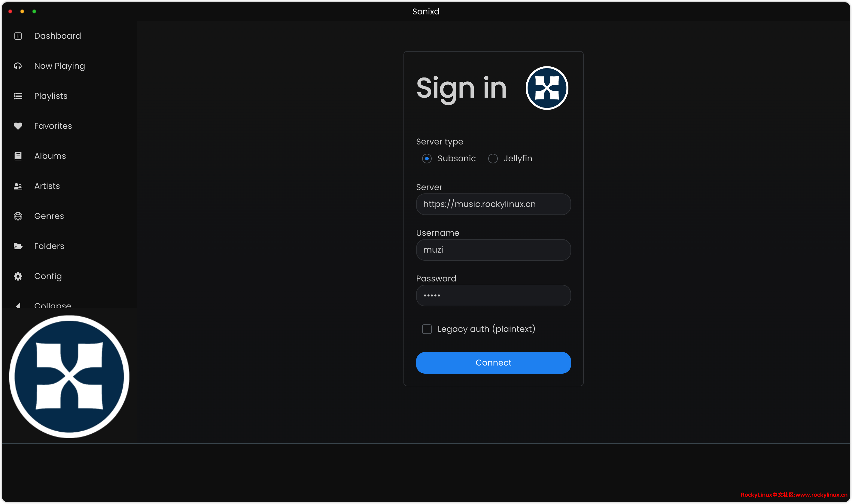Click into the Server URL field
Screen dimensions: 852x504
pos(493,204)
